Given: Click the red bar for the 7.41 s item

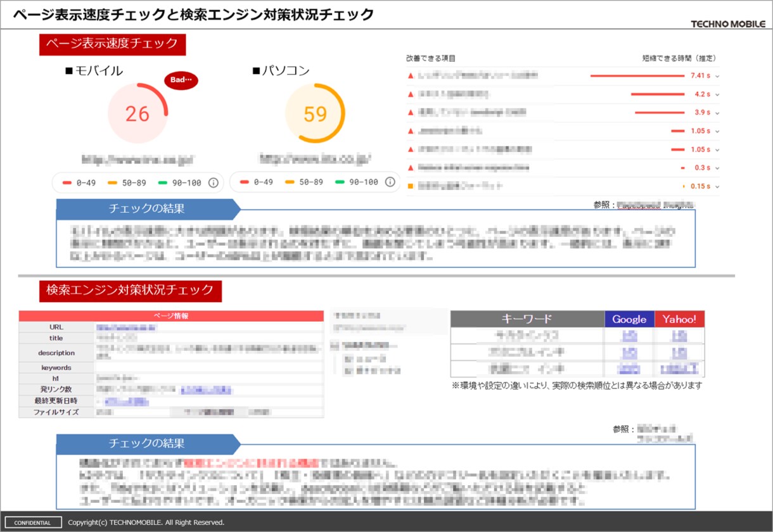Looking at the screenshot, I should 637,76.
